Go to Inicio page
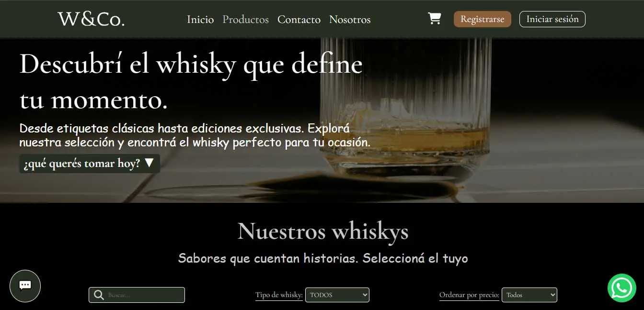 [x=200, y=20]
